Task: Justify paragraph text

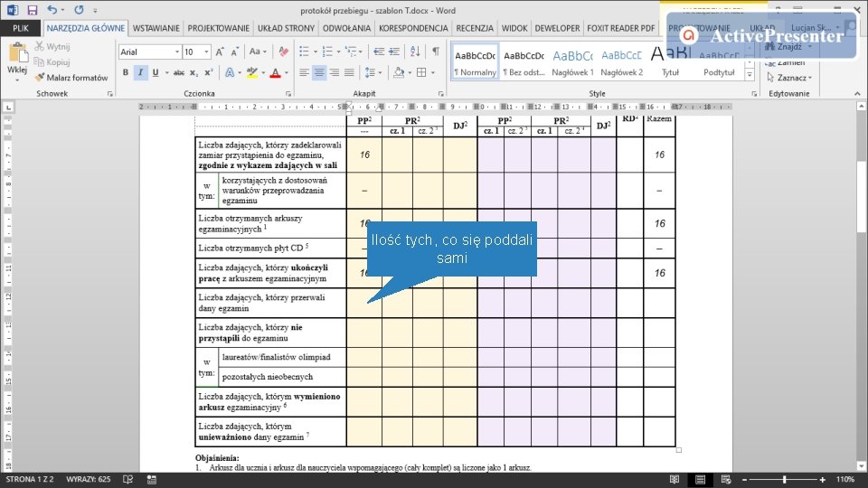Action: point(349,72)
